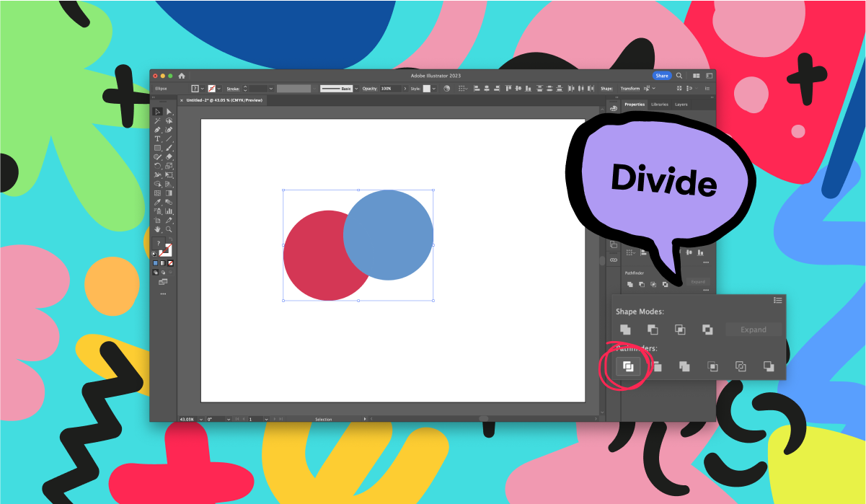Pick the Magic Wand tool
The image size is (866, 504).
pyautogui.click(x=157, y=120)
